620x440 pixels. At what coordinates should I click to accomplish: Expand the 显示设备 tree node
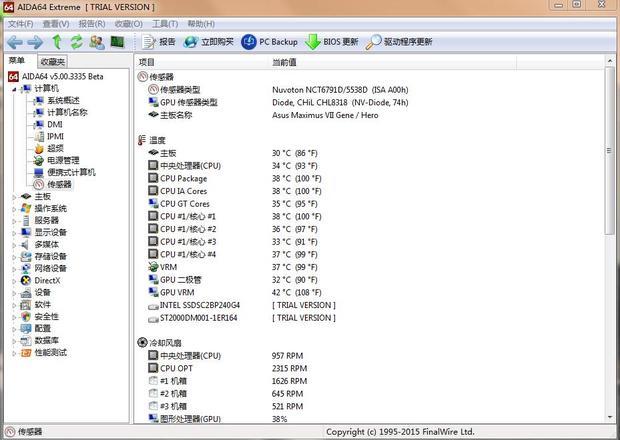point(14,233)
